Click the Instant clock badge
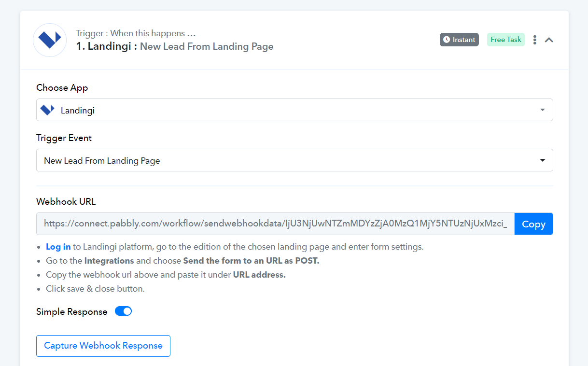Screen dimensions: 588x366 click(x=459, y=40)
